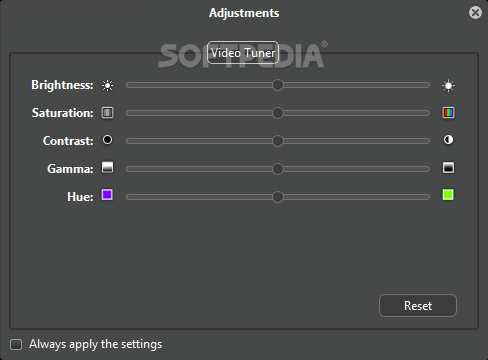488x360 pixels.
Task: Click the dark gamma gradient icon
Action: (448, 167)
